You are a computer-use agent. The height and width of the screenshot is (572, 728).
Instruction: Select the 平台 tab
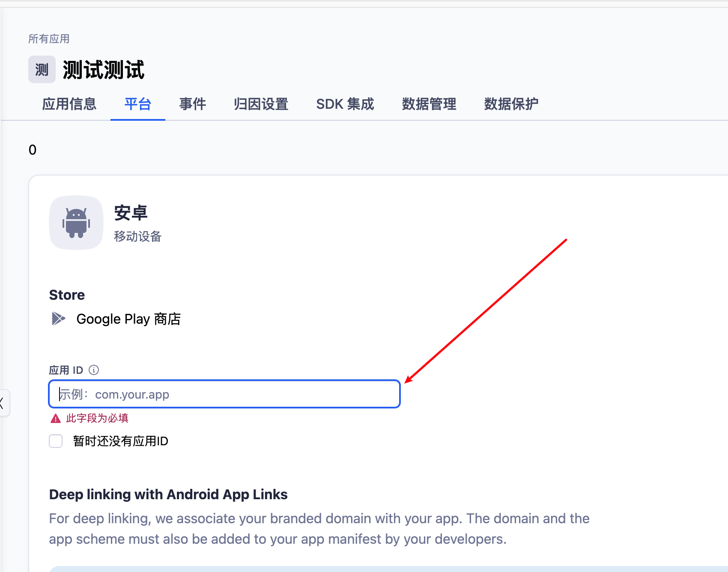pyautogui.click(x=138, y=104)
